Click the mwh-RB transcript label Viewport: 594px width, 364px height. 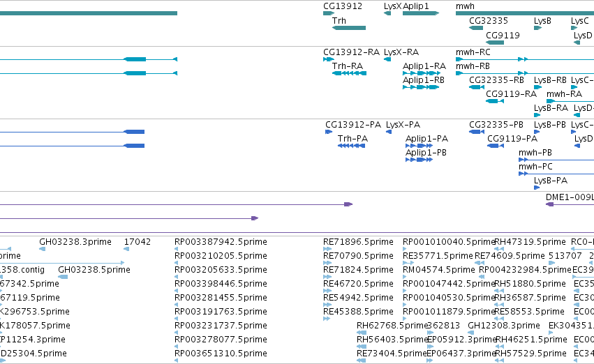473,66
